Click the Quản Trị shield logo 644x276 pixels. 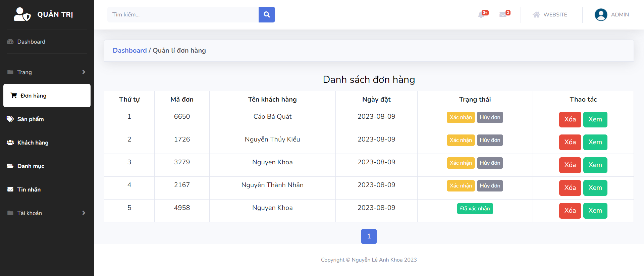pos(22,14)
